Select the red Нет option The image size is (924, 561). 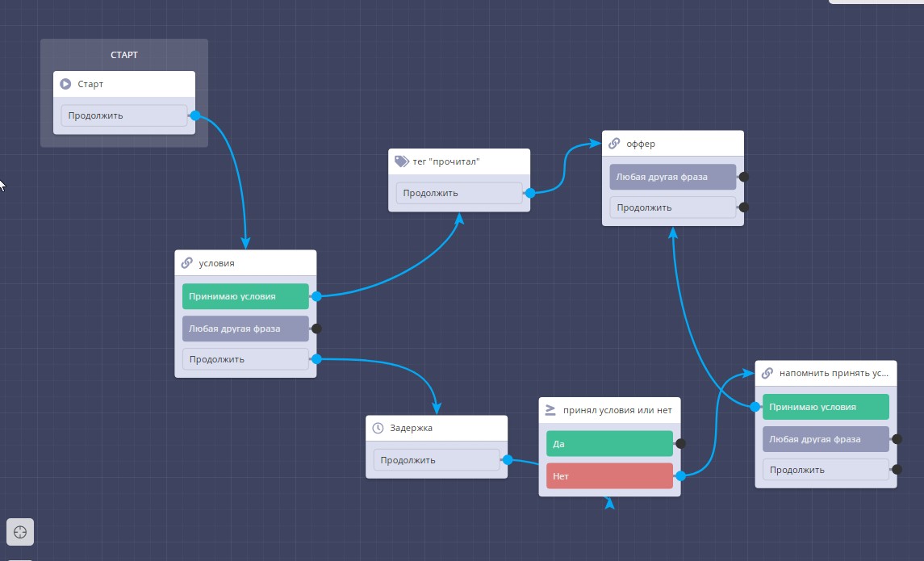(x=609, y=476)
